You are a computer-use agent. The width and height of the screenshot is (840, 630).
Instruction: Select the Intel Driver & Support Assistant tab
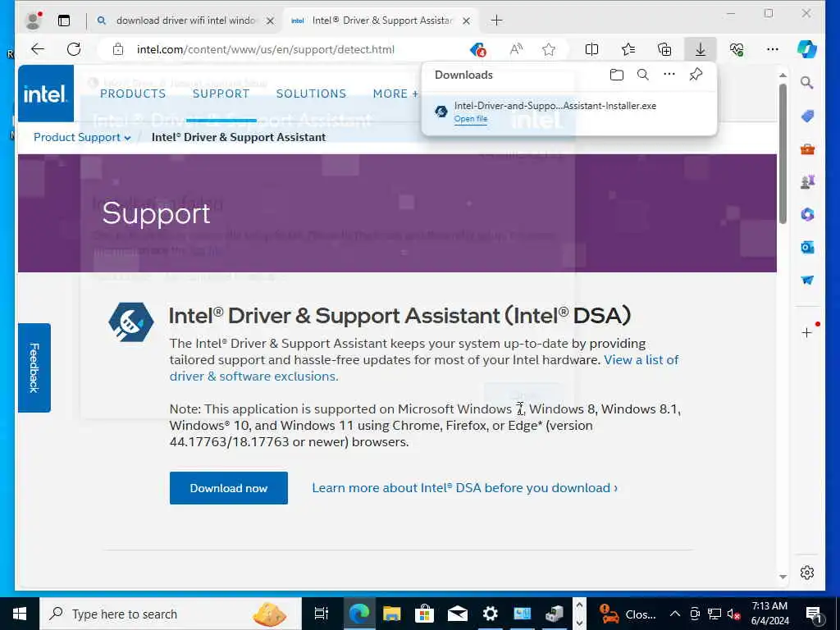coord(381,21)
